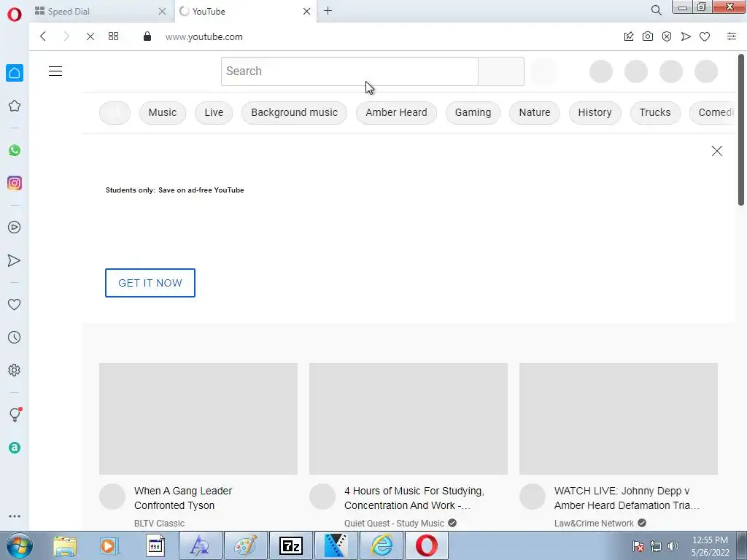Send page to My Flow from address bar
The width and height of the screenshot is (747, 560).
pyautogui.click(x=686, y=36)
